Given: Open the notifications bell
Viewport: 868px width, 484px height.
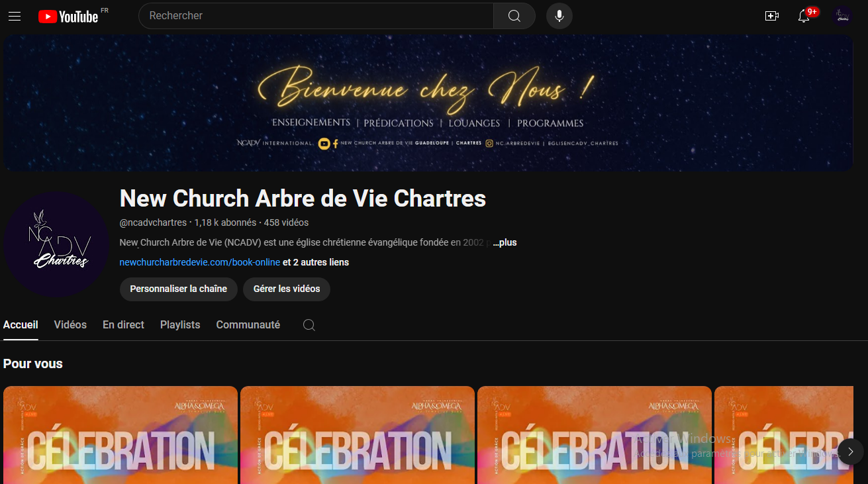Looking at the screenshot, I should (x=804, y=16).
